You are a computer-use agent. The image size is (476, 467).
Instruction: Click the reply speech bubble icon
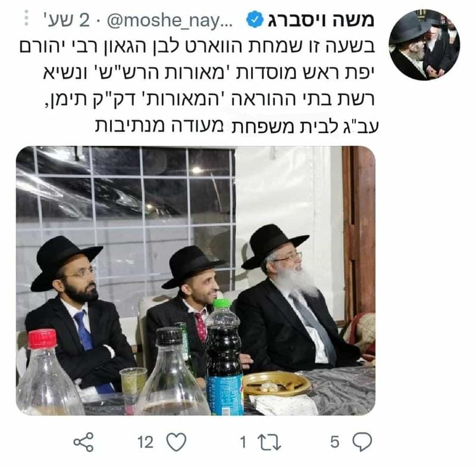[362, 441]
